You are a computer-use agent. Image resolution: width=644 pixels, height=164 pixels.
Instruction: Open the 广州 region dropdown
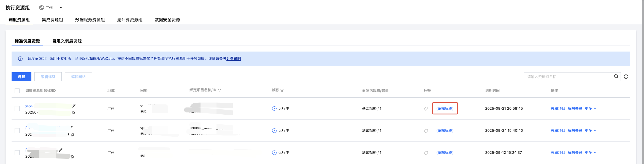51,7
